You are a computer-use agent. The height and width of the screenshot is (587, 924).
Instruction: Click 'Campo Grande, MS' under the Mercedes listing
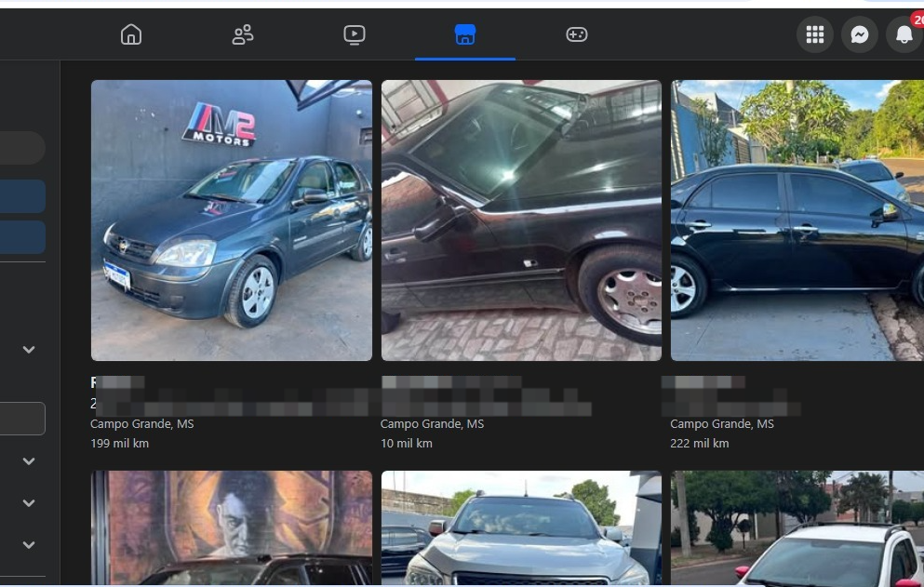pyautogui.click(x=432, y=424)
